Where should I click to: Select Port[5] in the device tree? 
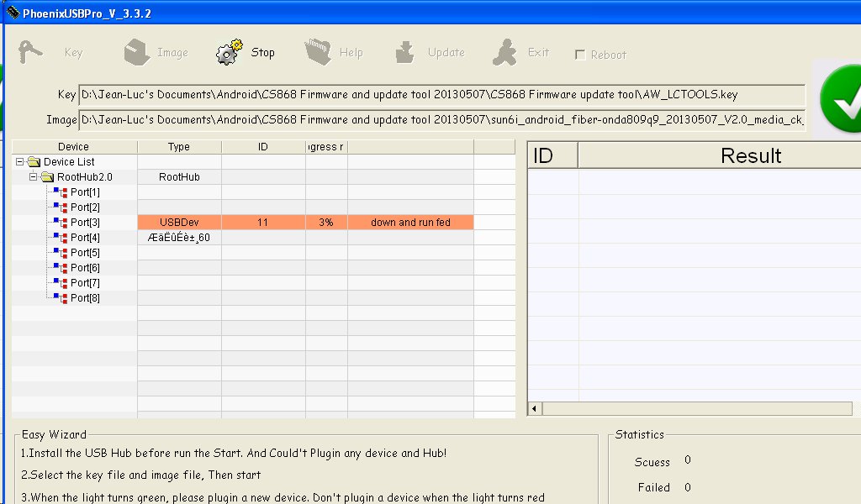[x=85, y=252]
